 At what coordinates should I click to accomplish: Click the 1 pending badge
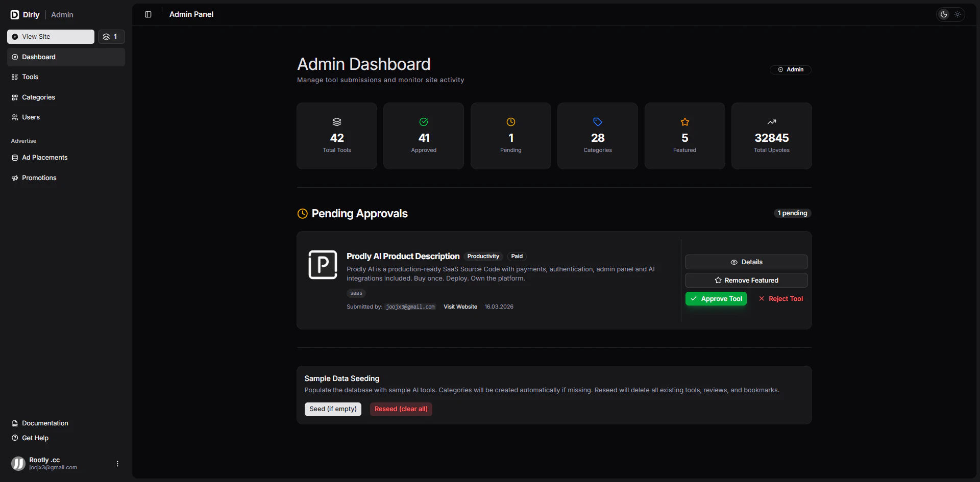pyautogui.click(x=792, y=213)
